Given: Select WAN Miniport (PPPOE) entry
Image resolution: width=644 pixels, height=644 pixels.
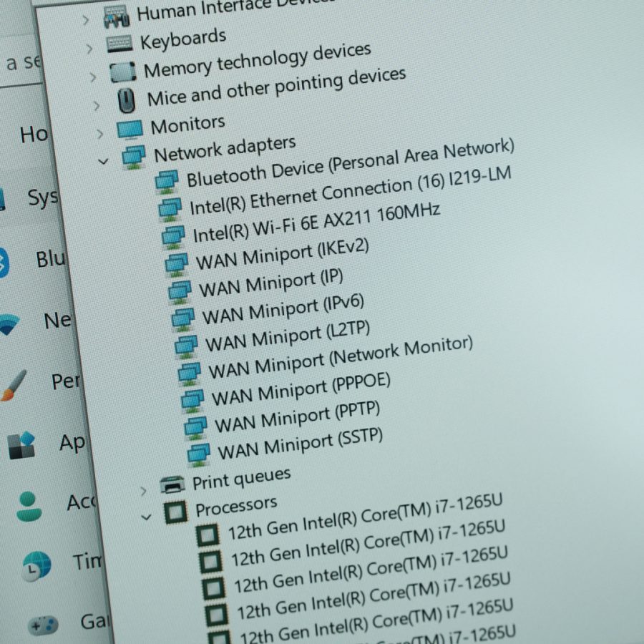Looking at the screenshot, I should pos(301,389).
